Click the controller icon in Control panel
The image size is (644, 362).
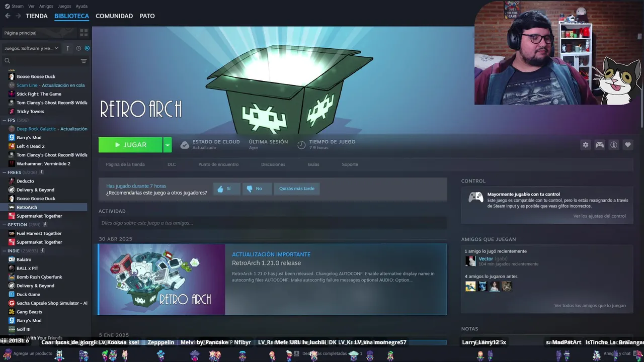point(476,197)
